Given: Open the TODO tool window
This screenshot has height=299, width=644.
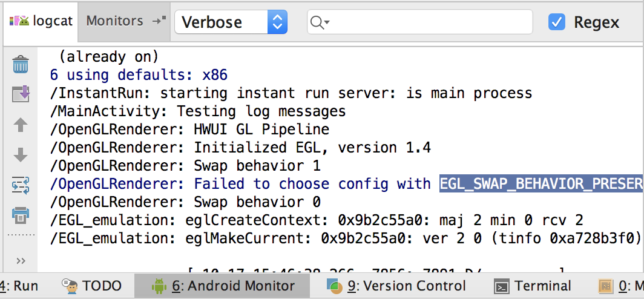Looking at the screenshot, I should (92, 286).
